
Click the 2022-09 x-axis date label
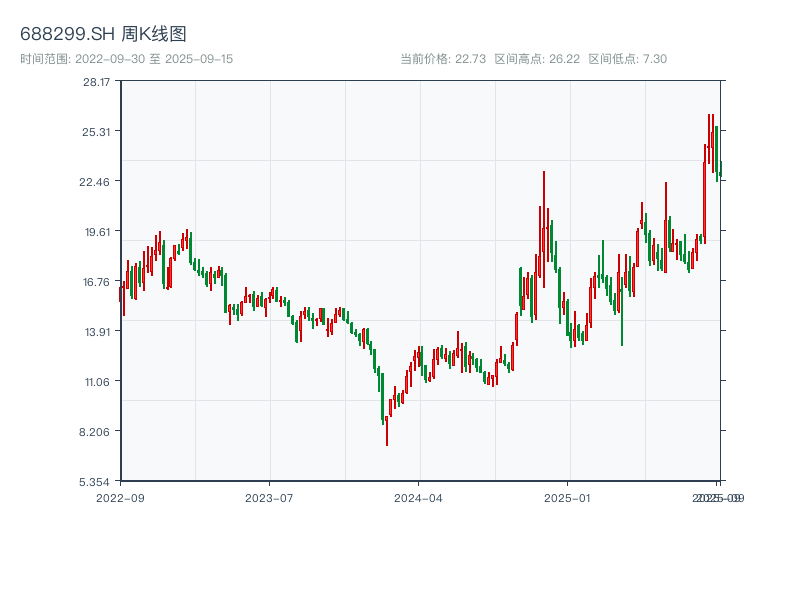120,497
